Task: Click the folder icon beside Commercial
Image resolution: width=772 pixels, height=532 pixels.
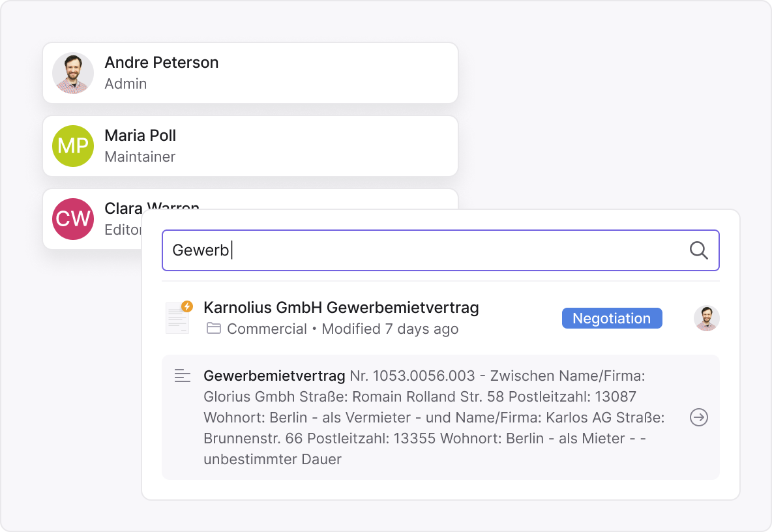Action: (x=213, y=329)
